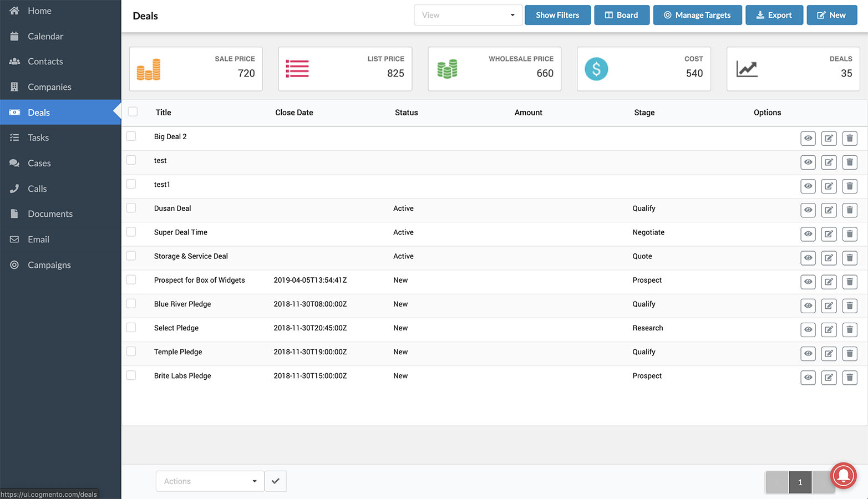The width and height of the screenshot is (868, 499).
Task: Tick the checkbox for Storage & Service Deal
Action: pyautogui.click(x=131, y=256)
